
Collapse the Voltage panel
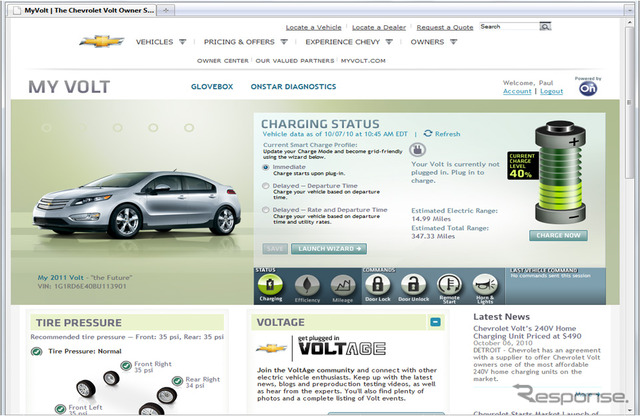436,322
